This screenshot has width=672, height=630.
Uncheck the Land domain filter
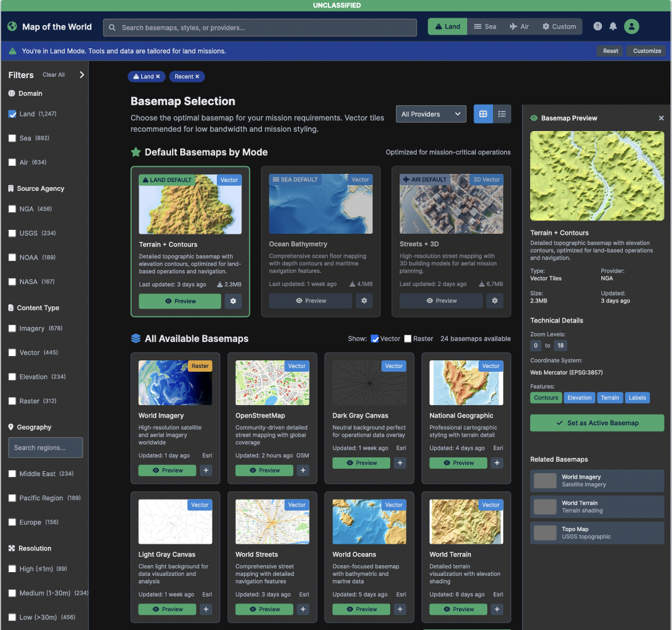coord(13,114)
